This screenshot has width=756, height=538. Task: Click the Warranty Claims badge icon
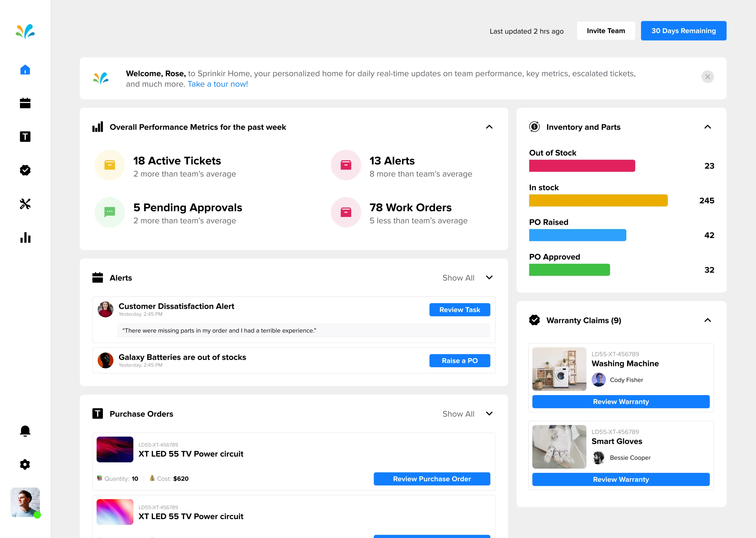coord(534,320)
